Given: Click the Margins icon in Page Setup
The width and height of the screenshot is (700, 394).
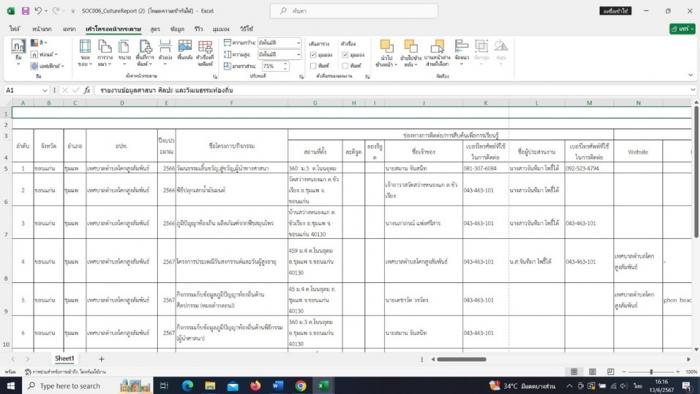Looking at the screenshot, I should [x=85, y=53].
